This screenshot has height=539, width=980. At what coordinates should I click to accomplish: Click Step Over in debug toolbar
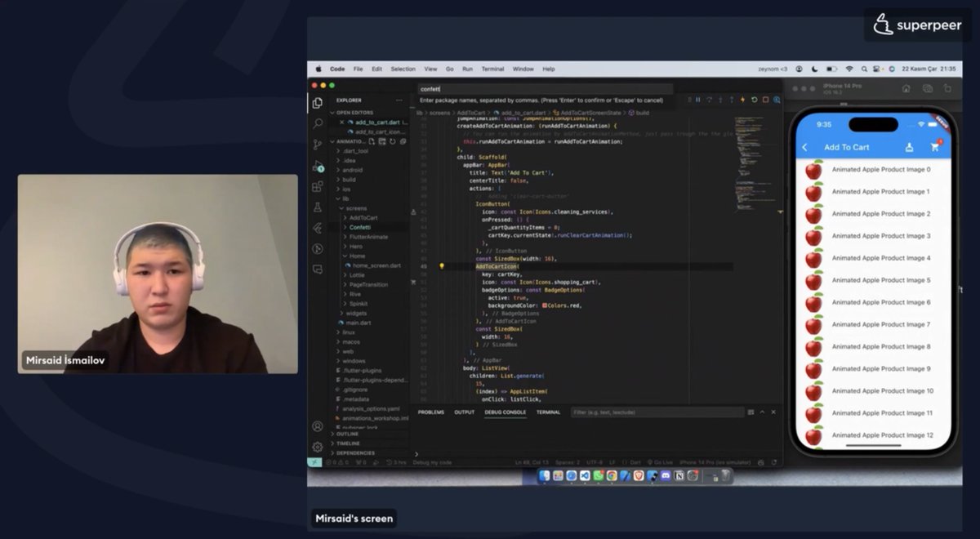click(709, 100)
